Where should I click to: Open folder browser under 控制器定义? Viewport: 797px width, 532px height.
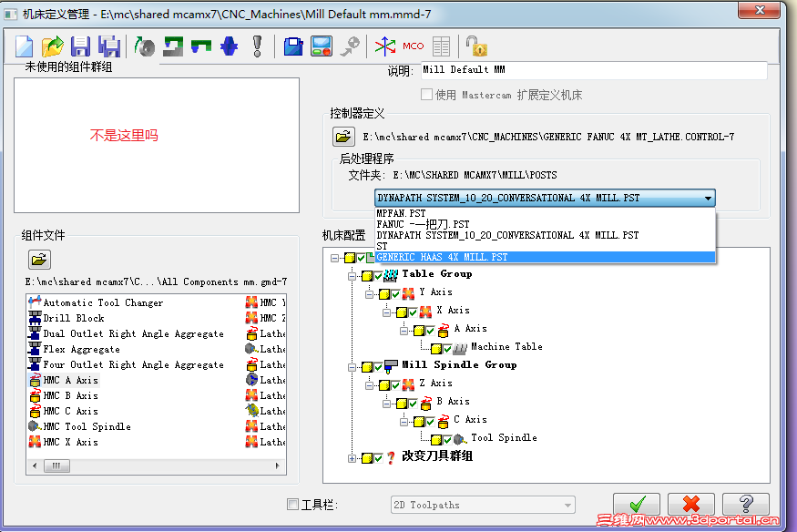click(343, 135)
